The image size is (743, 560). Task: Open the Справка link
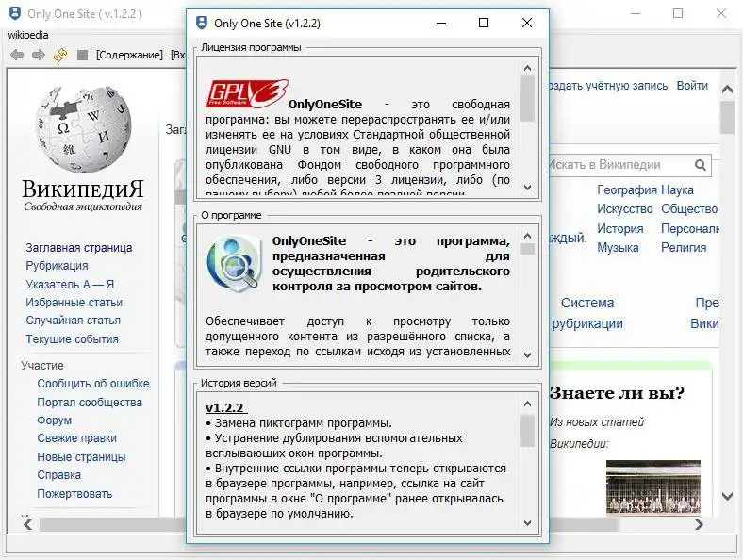pyautogui.click(x=58, y=475)
